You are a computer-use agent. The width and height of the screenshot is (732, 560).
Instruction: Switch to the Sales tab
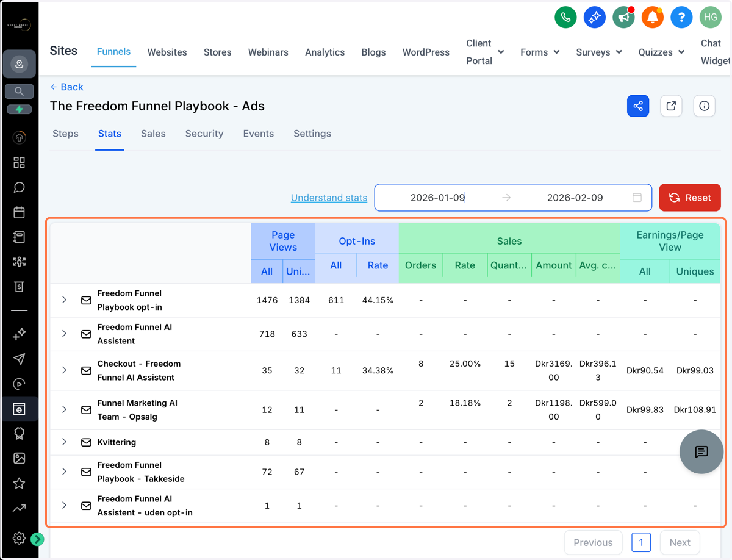tap(153, 134)
